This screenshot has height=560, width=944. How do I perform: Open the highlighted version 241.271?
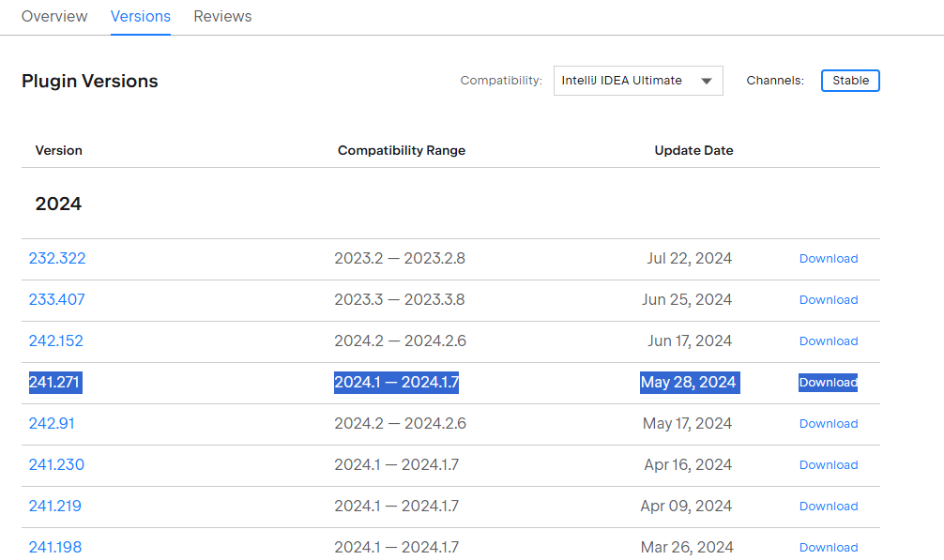(x=54, y=383)
